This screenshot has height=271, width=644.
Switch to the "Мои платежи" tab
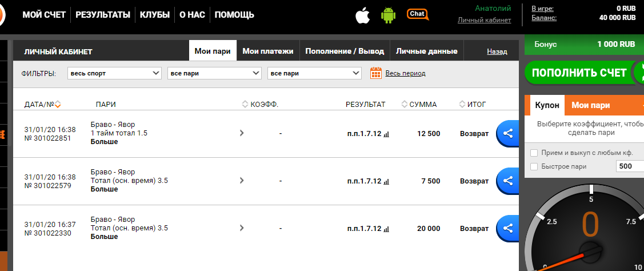268,51
